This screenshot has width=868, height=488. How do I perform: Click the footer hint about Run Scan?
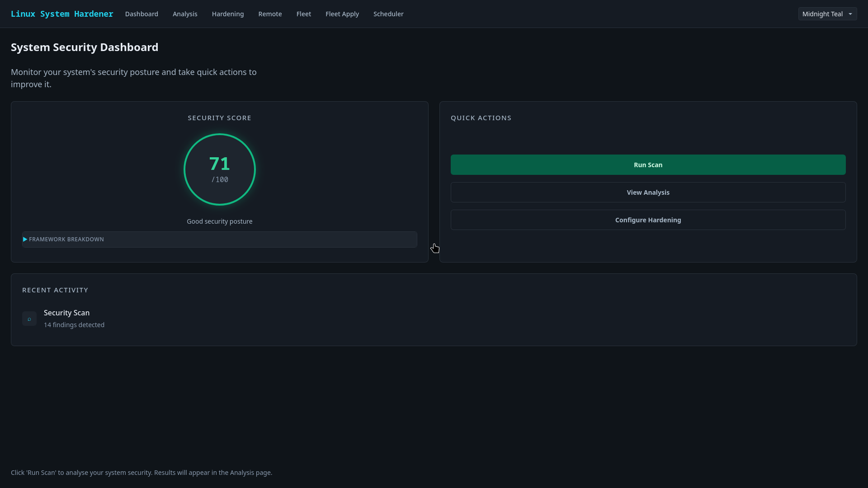(x=142, y=473)
